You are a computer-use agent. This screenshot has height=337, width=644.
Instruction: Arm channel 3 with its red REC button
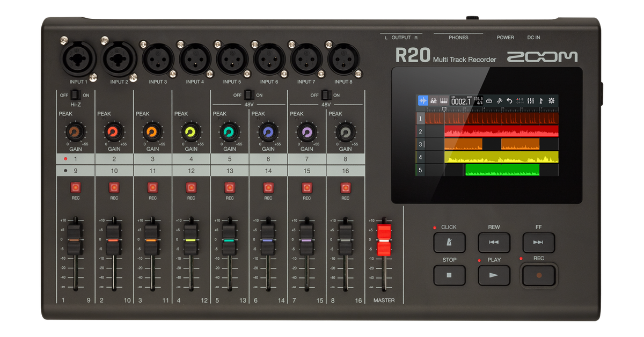coord(153,187)
